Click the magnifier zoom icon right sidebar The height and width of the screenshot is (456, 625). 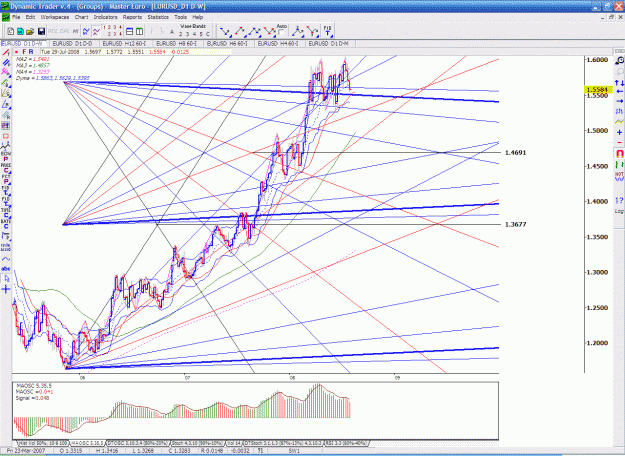(619, 61)
